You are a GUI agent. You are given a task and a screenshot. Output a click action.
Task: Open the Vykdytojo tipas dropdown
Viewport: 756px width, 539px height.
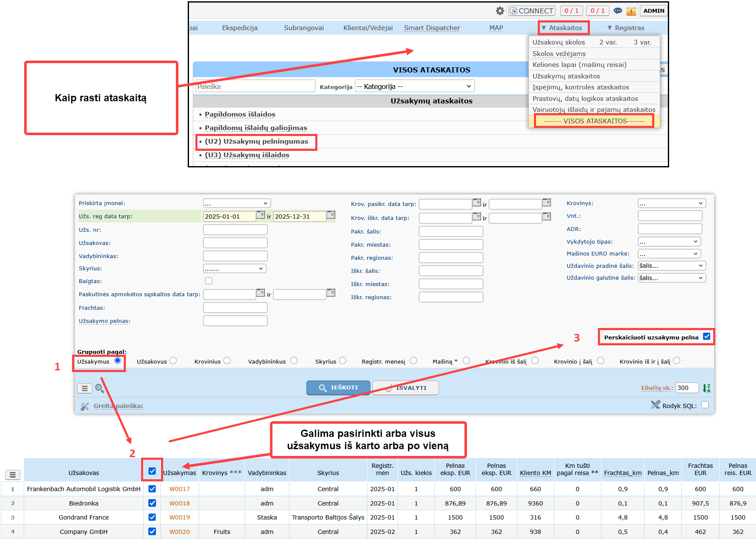[669, 242]
